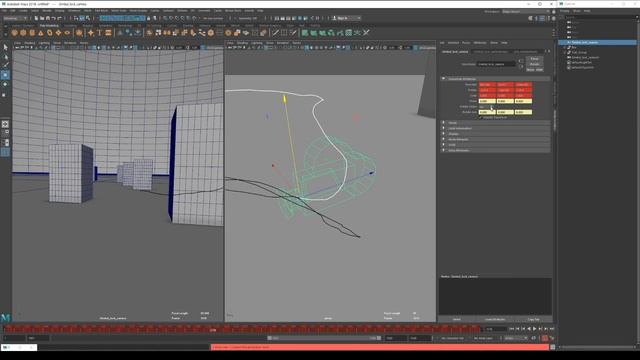Click the Undo icon on status line
The width and height of the screenshot is (640, 360).
coord(53,18)
